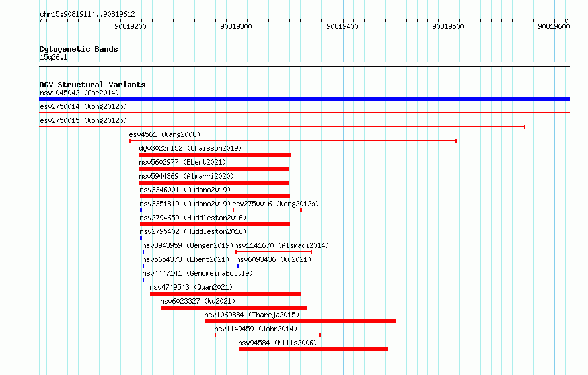Image resolution: width=588 pixels, height=375 pixels.
Task: Click ruler position 90819500
Action: pos(448,26)
